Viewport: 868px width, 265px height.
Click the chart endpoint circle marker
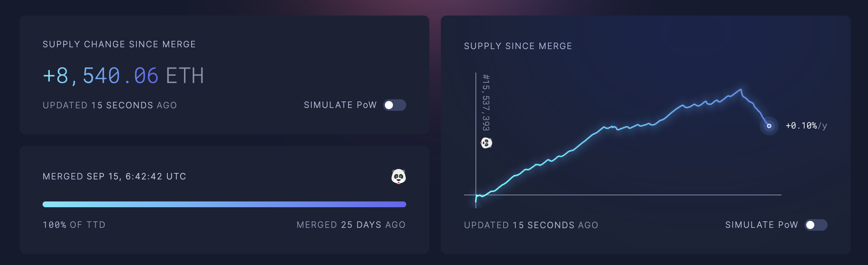coord(769,126)
